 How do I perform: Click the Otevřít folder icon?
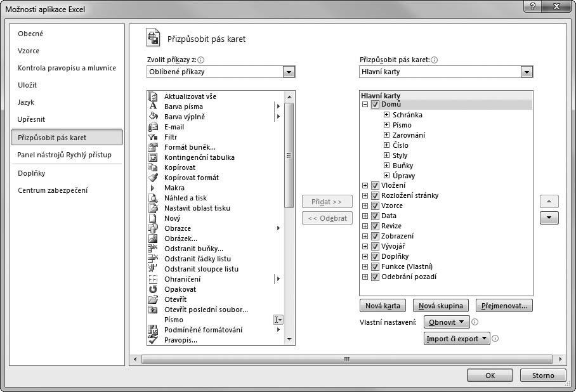pyautogui.click(x=153, y=299)
